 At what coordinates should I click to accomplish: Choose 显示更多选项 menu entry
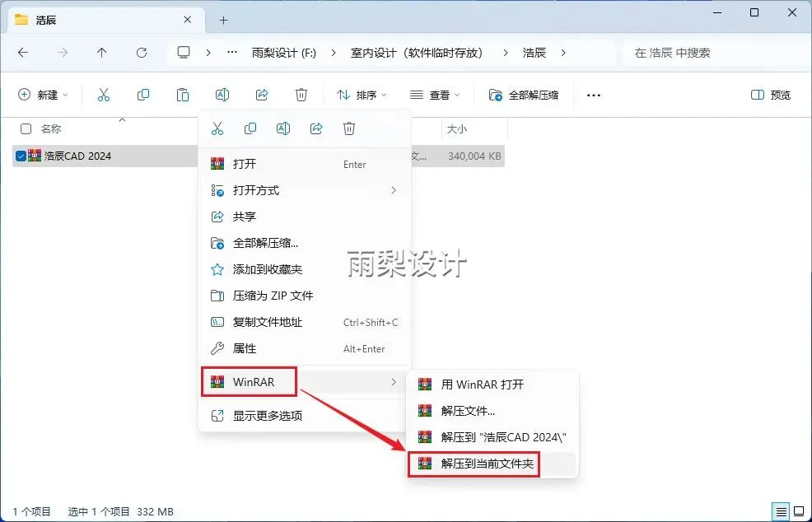(305, 415)
